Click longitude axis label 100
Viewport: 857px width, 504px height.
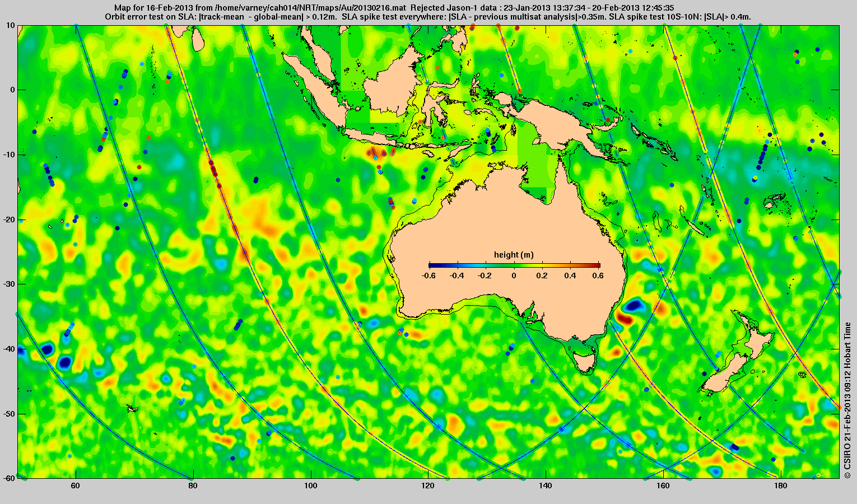point(310,486)
